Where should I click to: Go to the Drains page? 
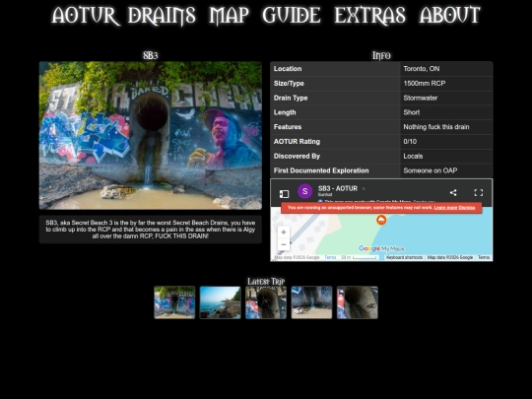[162, 15]
